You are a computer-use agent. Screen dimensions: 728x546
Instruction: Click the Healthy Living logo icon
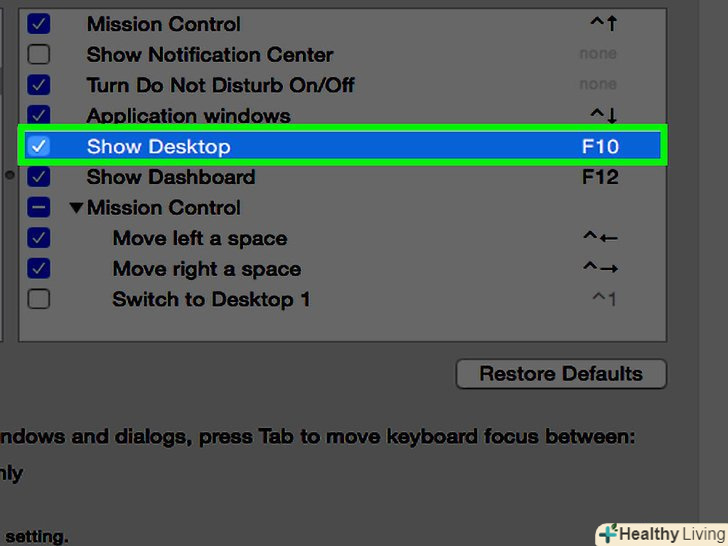click(x=607, y=534)
